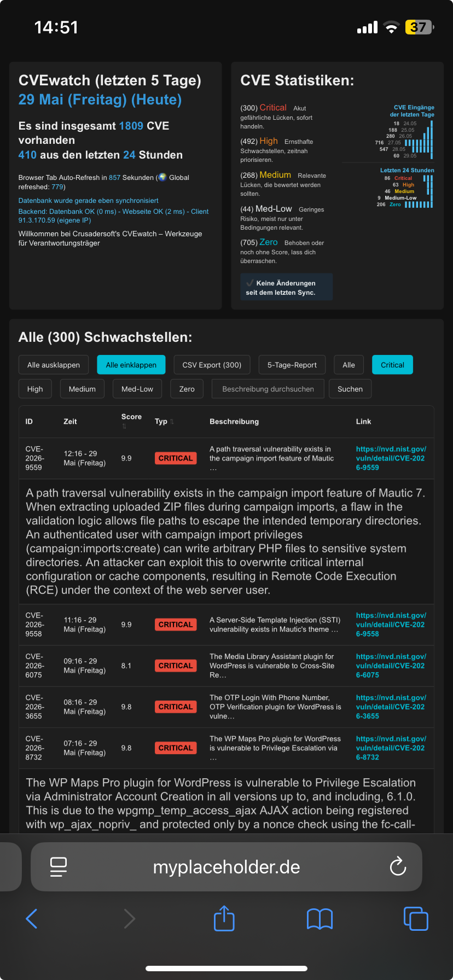This screenshot has width=453, height=980.
Task: Tap the Safari back arrow
Action: (32, 919)
